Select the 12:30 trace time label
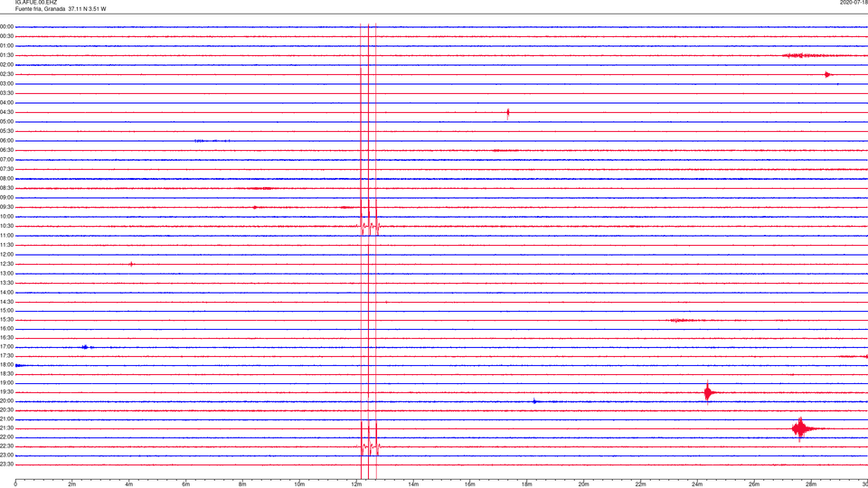Viewport: 868px width, 488px height. (x=7, y=264)
